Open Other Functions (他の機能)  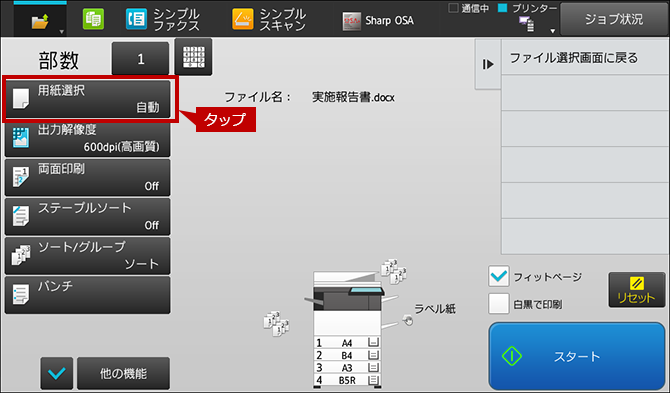(123, 373)
